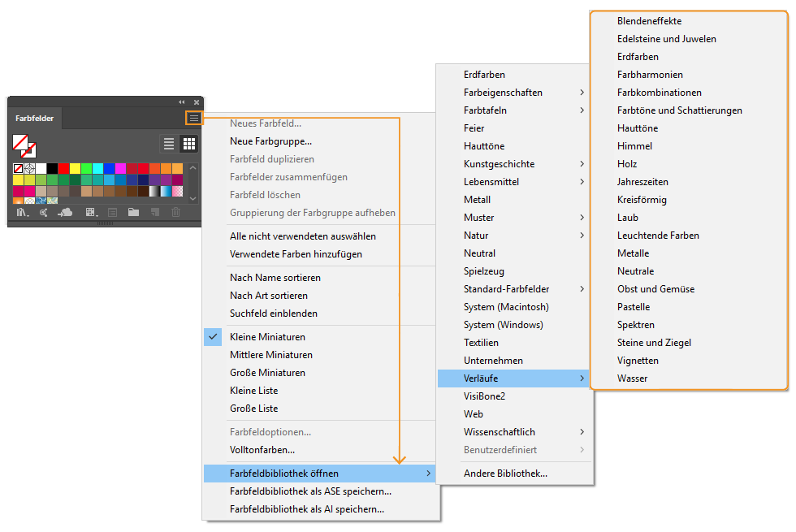Select the black color swatch
Image resolution: width=796 pixels, height=532 pixels.
coord(52,169)
